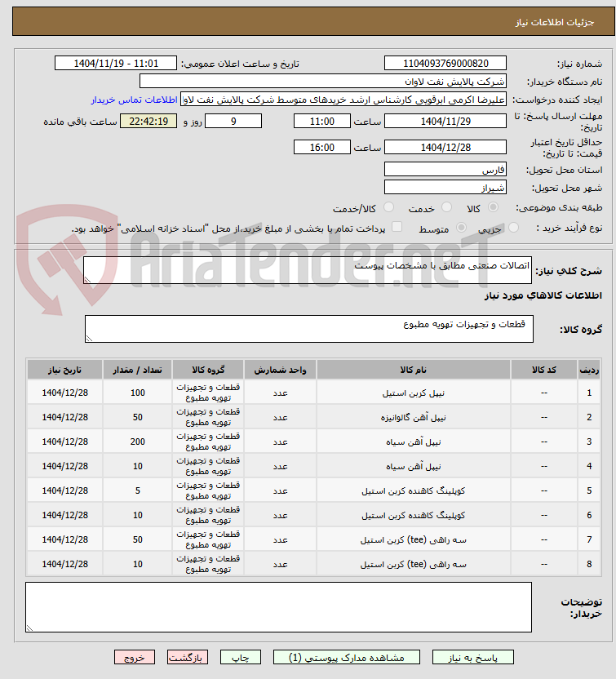This screenshot has width=616, height=679.
Task: Click the table گروه کالا column header
Action: (208, 370)
